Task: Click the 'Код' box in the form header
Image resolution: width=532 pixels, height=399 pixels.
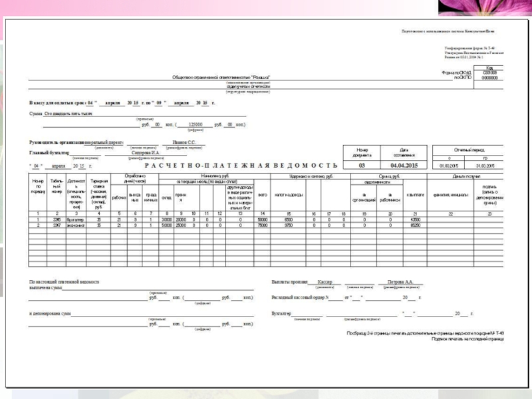Action: [x=489, y=68]
